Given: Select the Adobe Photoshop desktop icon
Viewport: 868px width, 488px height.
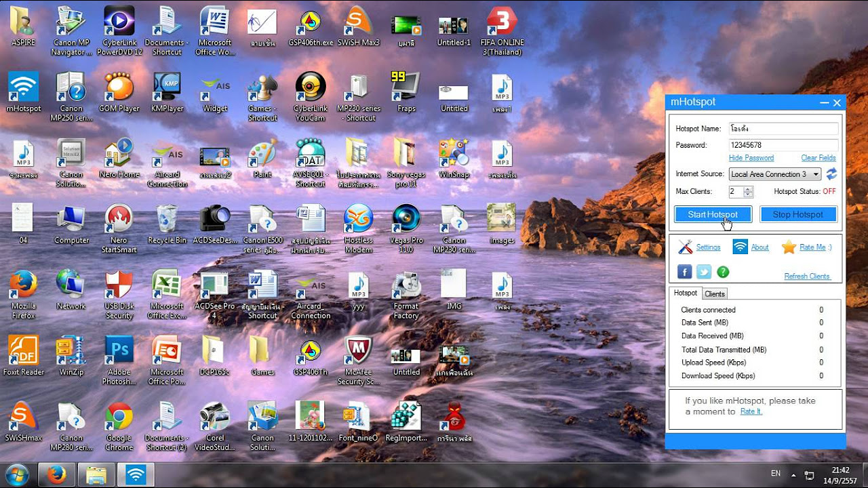Looking at the screenshot, I should coord(119,361).
